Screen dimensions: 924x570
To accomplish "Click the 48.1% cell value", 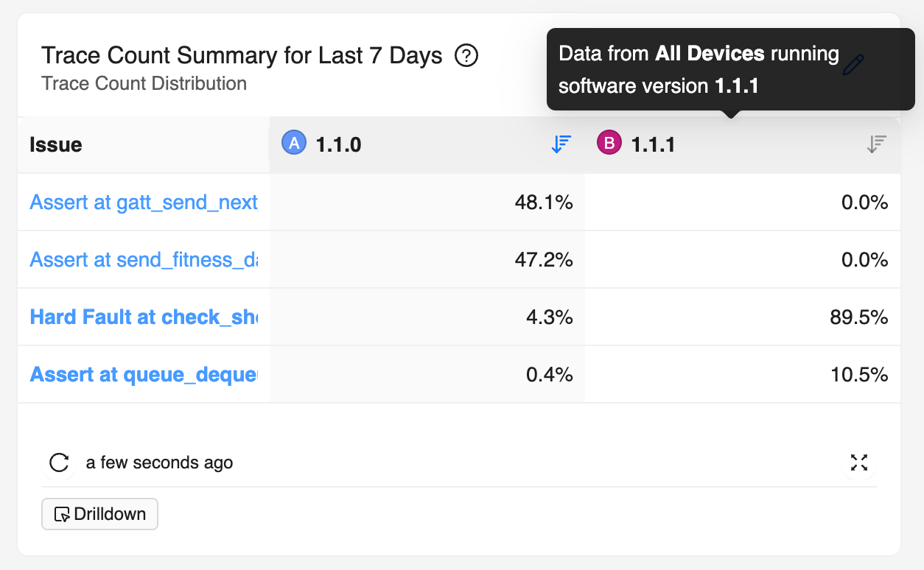I will coord(544,203).
